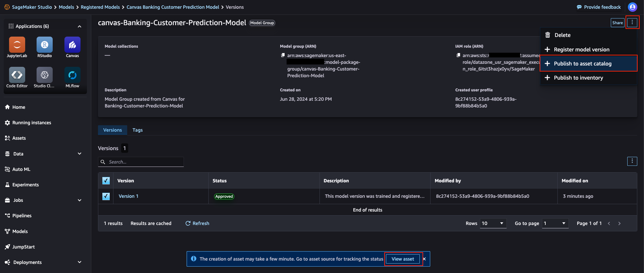This screenshot has width=644, height=273.
Task: Expand the Jobs section
Action: click(x=80, y=200)
